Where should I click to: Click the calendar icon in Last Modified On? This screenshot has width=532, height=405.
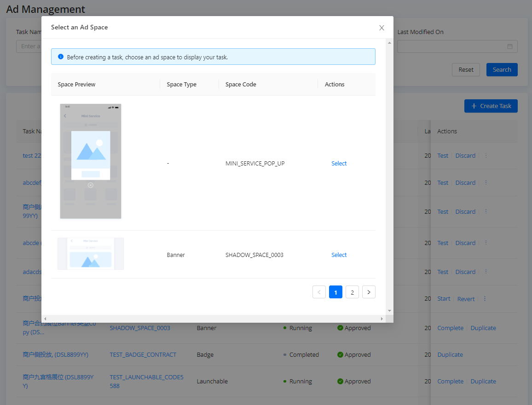coord(510,46)
